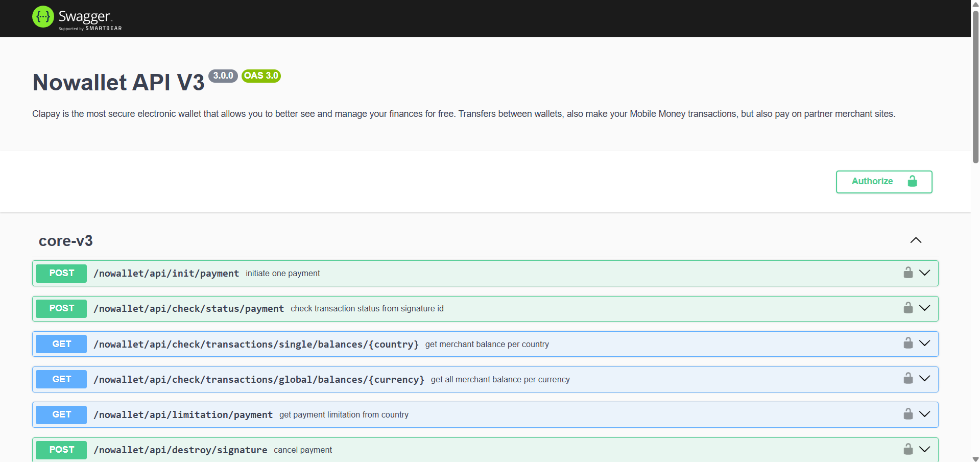980x466 pixels.
Task: Click the 3.0.0 version badge
Action: click(x=223, y=76)
